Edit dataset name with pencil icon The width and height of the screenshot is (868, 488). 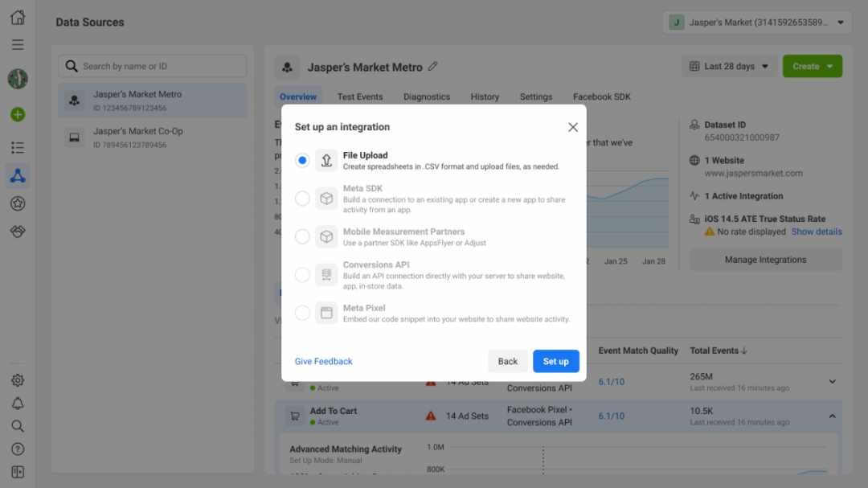tap(433, 67)
